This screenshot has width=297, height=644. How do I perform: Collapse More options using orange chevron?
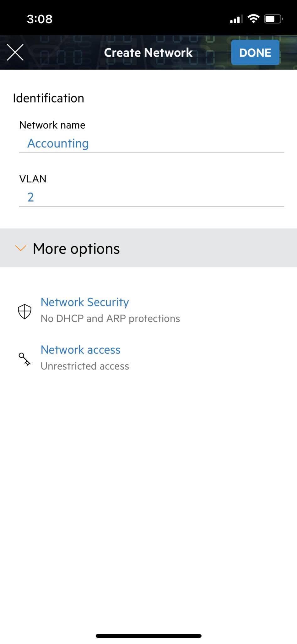21,248
